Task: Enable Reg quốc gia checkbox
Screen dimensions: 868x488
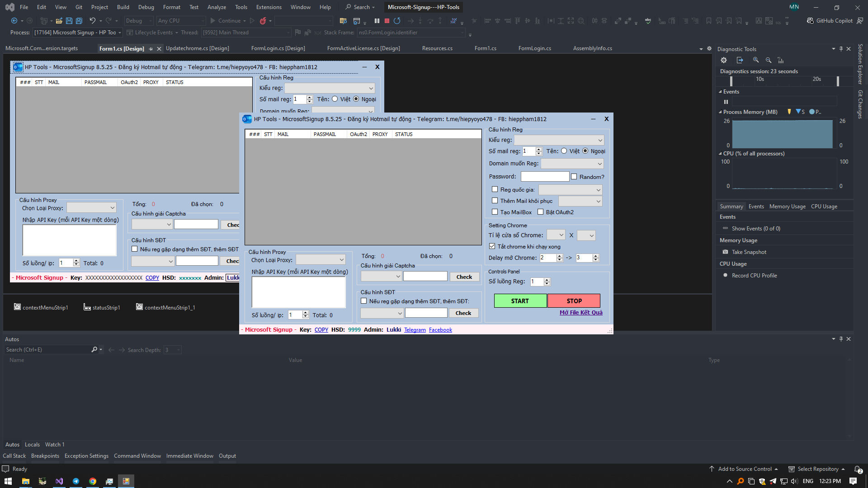Action: 495,189
